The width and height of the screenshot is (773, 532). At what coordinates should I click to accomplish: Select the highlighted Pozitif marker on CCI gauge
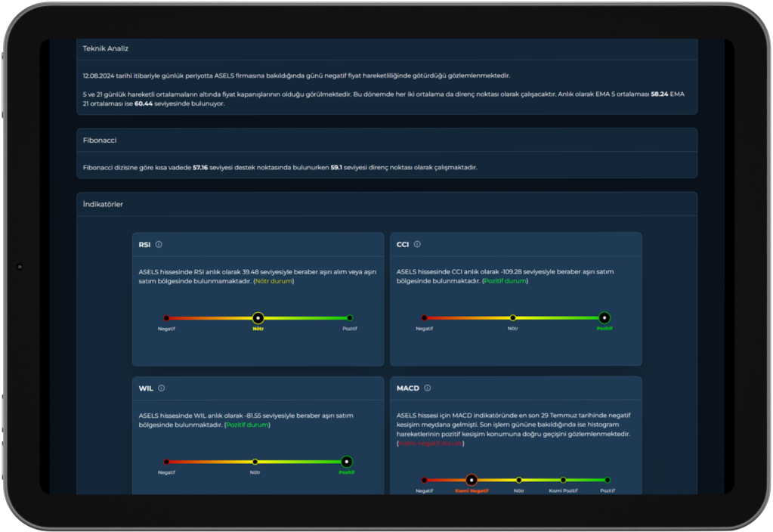pyautogui.click(x=604, y=318)
